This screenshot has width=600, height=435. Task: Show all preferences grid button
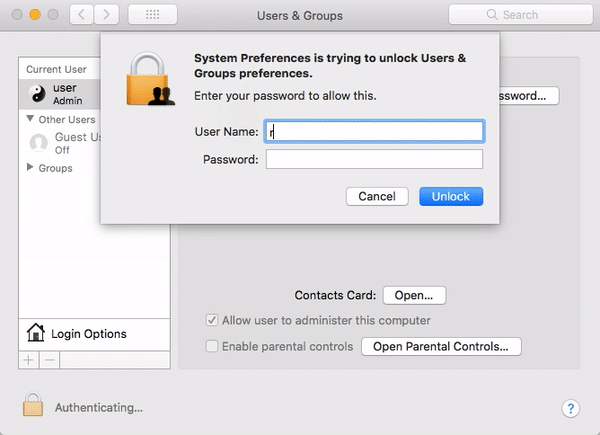point(153,15)
